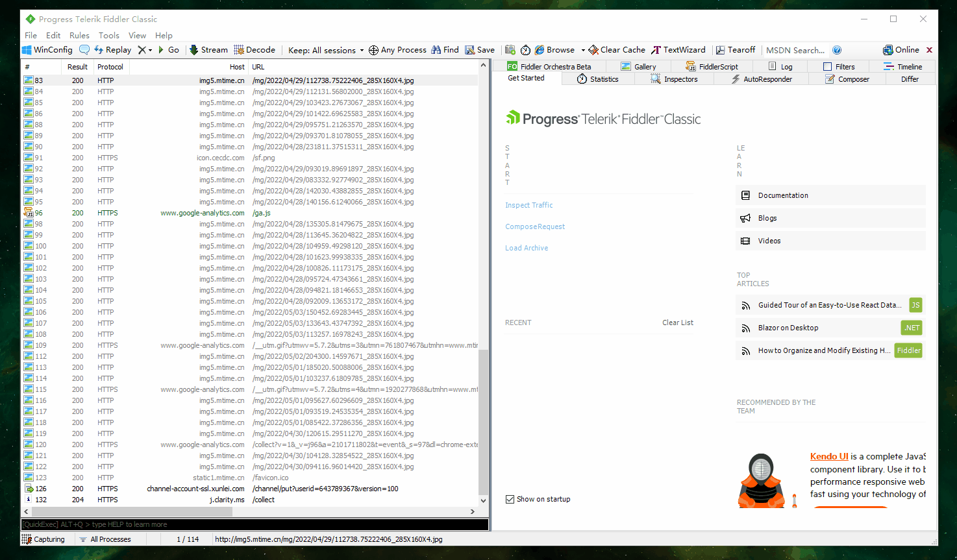Switch to the Gallery tab
Screen dimensions: 957x560
tap(638, 66)
